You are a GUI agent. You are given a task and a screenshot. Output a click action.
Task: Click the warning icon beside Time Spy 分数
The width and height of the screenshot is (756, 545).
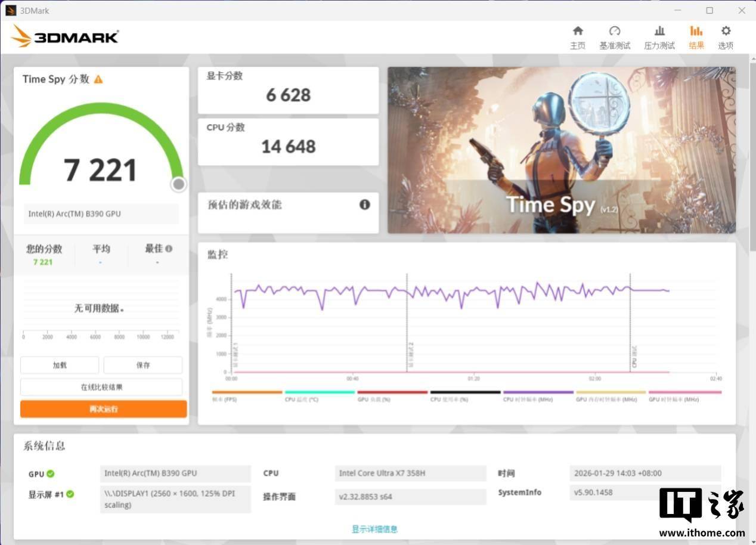pyautogui.click(x=98, y=79)
